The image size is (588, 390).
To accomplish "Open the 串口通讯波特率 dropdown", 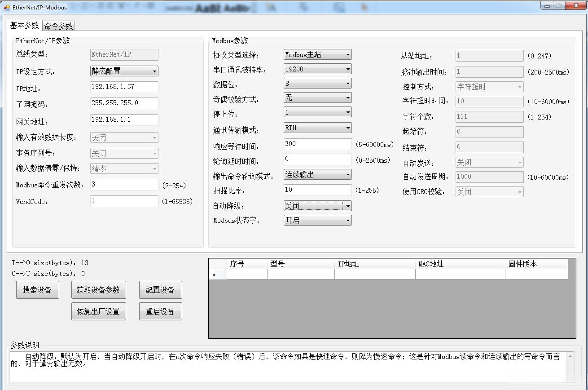I will (318, 69).
